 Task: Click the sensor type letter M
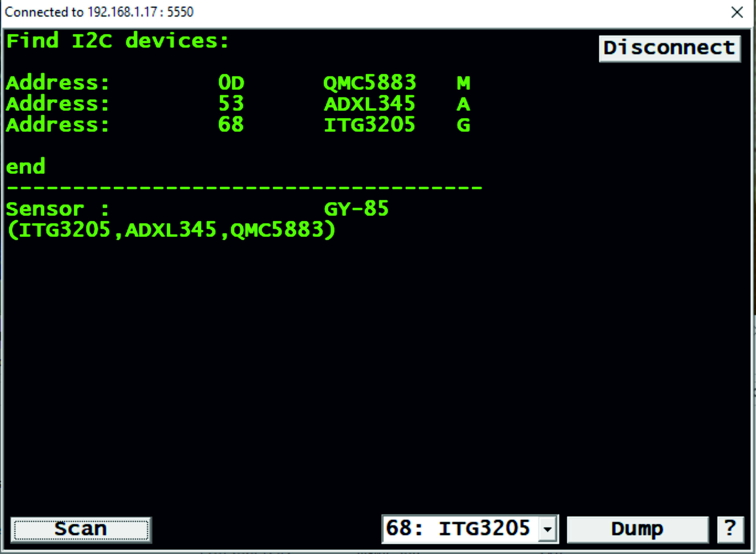464,83
